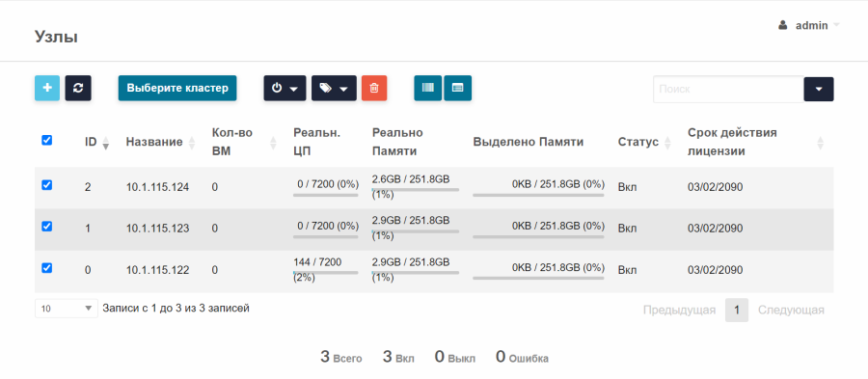Go to Следующая page link
This screenshot has height=379, width=868.
791,310
